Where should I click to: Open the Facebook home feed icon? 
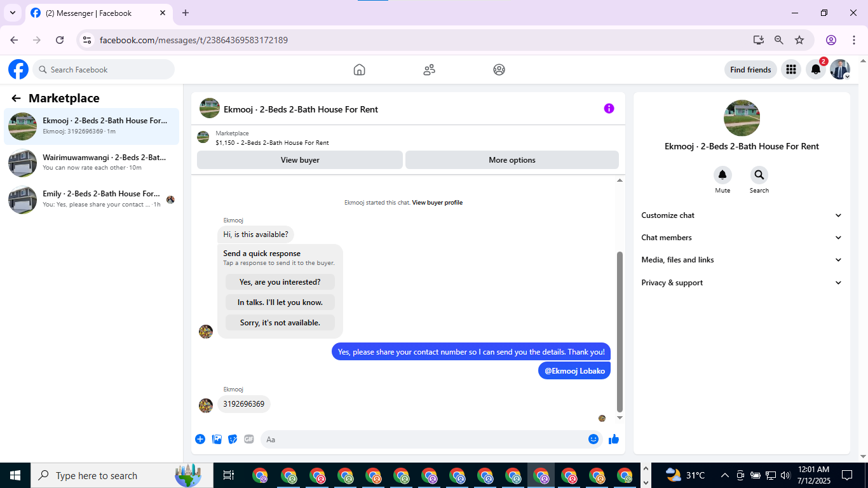[x=359, y=70]
